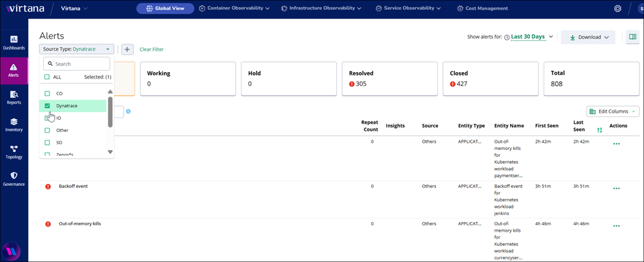Filter by Closed status card

[490, 79]
